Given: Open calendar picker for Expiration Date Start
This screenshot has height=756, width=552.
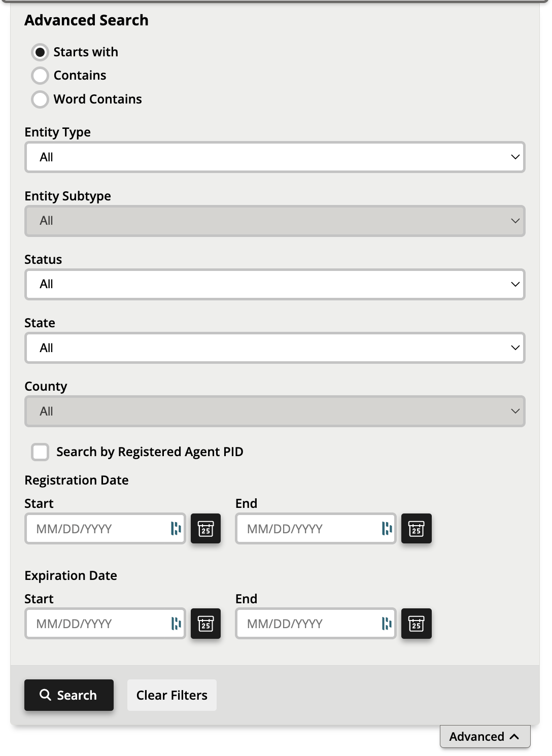Looking at the screenshot, I should pos(205,624).
